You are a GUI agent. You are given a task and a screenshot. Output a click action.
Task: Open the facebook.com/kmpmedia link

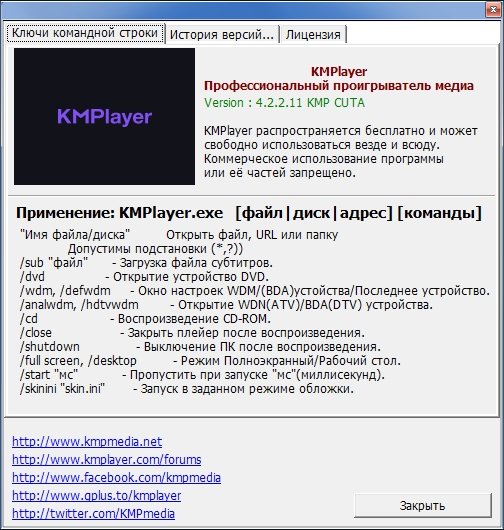[x=116, y=477]
